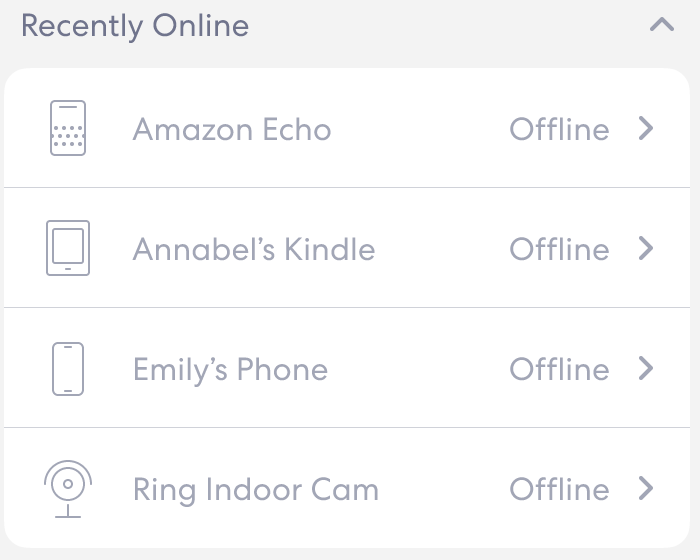Open Annabel's Kindle details chevron
This screenshot has height=560, width=700.
pyautogui.click(x=646, y=248)
